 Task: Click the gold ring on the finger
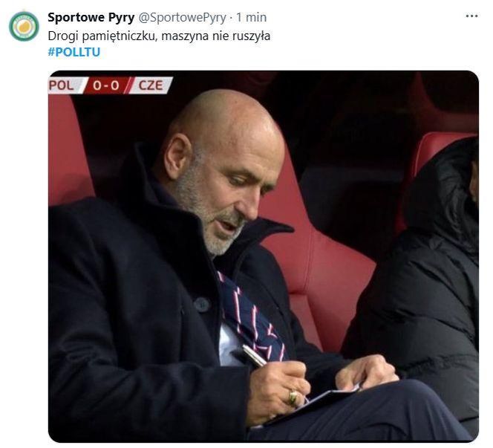coord(293,397)
